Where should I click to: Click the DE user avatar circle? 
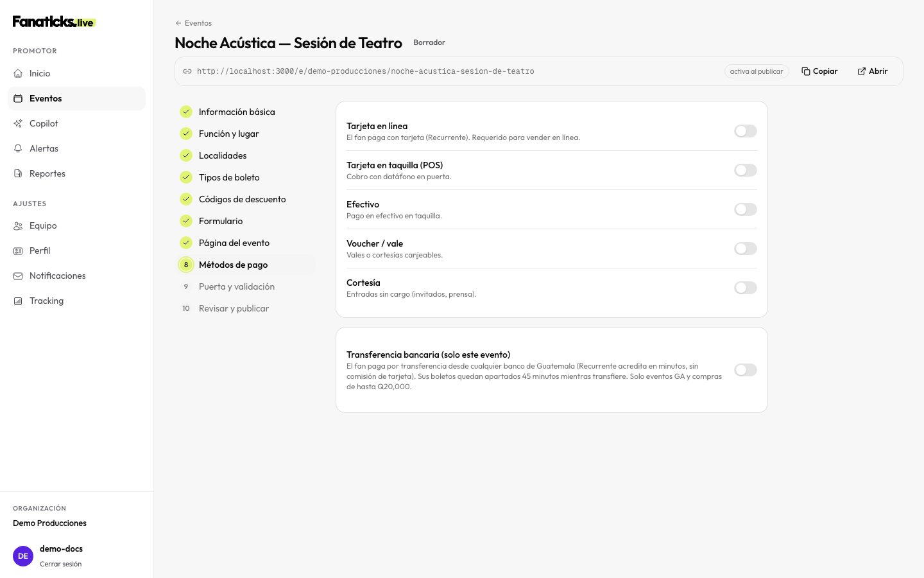(23, 556)
